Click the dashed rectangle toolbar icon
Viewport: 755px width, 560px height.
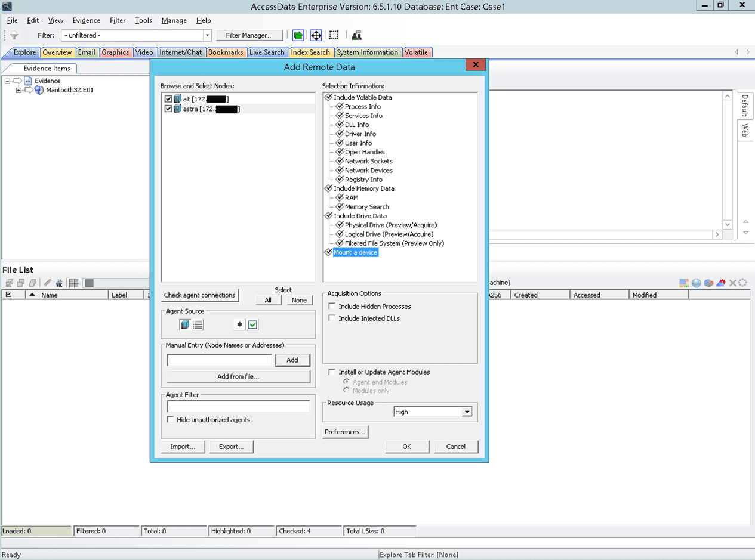334,35
